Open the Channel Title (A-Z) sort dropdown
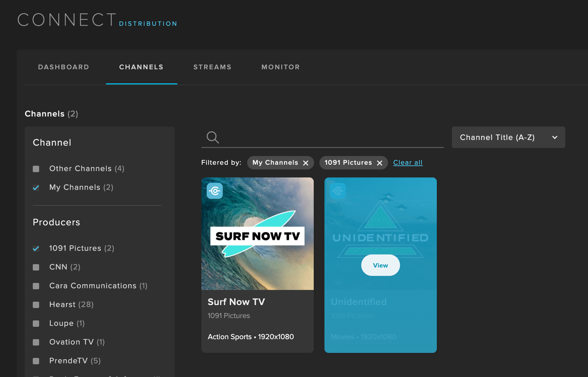This screenshot has width=588, height=377. pos(508,137)
